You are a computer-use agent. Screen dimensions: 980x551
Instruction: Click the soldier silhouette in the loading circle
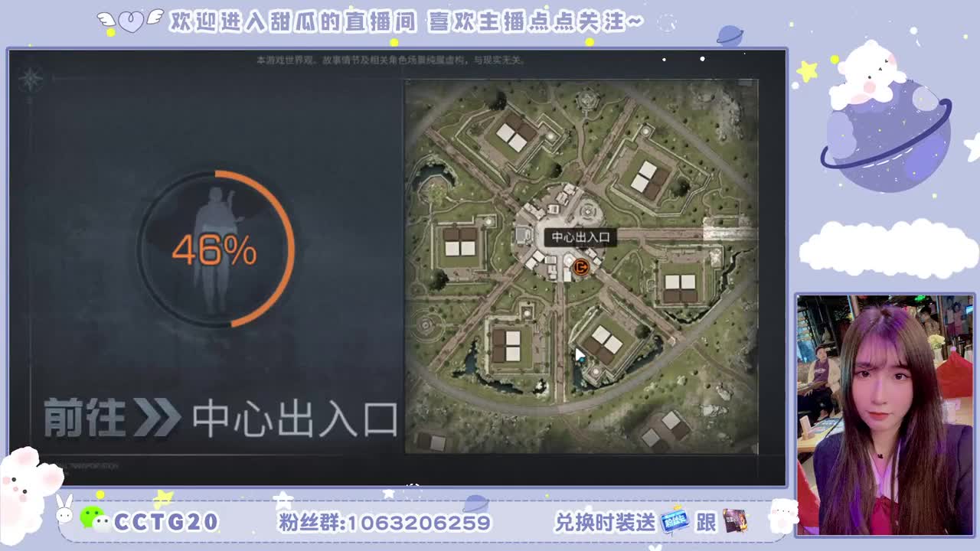(x=217, y=249)
